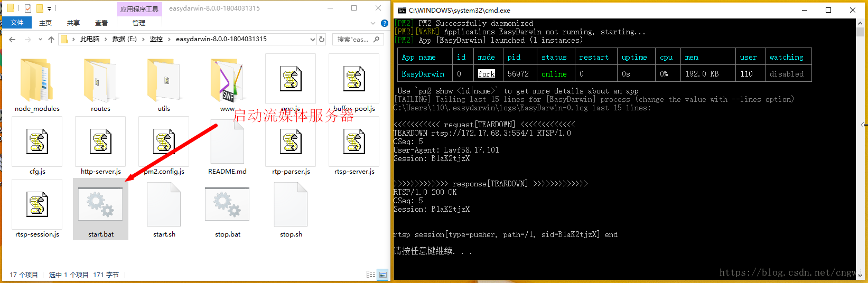This screenshot has height=283, width=868.
Task: Click cmd window scrollbar up arrow
Action: [x=860, y=23]
